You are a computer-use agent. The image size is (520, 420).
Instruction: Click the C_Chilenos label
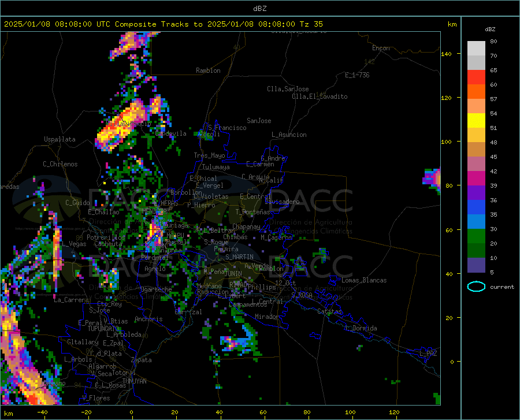point(60,163)
